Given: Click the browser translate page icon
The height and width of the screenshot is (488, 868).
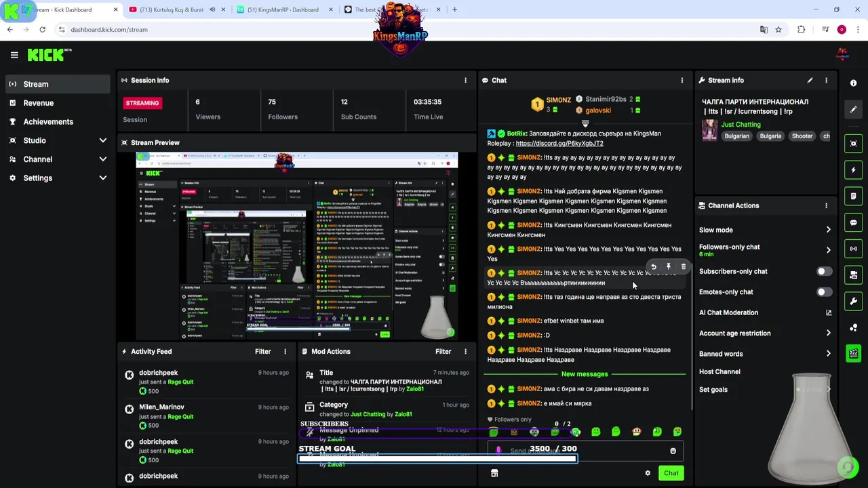Looking at the screenshot, I should [764, 30].
